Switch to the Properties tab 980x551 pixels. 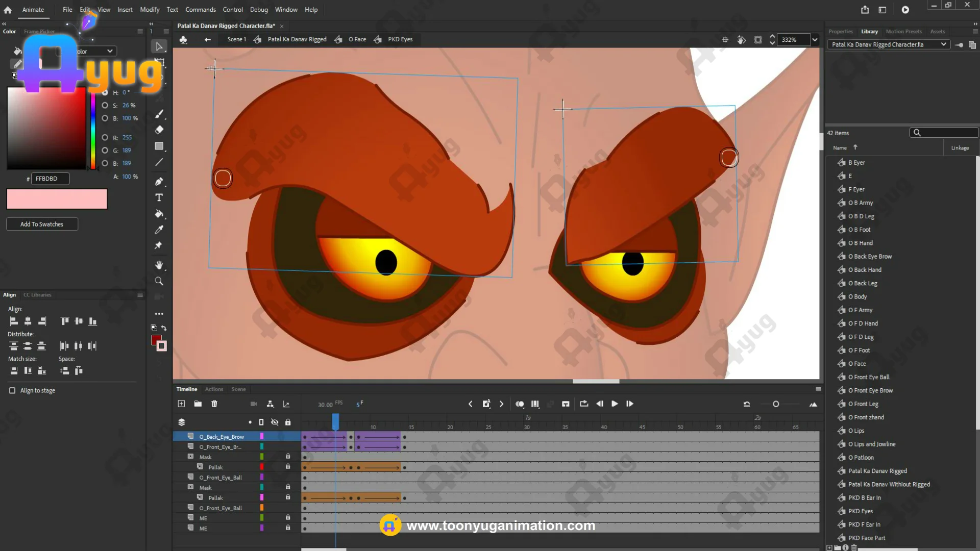click(840, 32)
